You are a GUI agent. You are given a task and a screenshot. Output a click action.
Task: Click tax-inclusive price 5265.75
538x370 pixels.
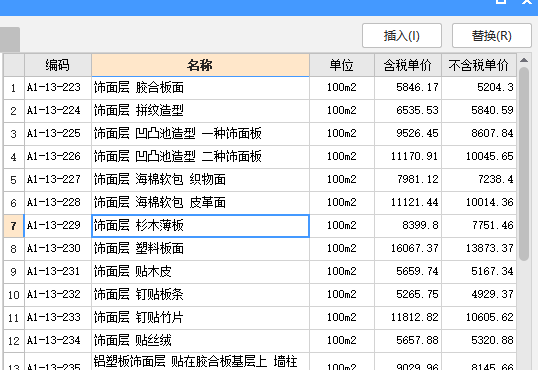408,295
